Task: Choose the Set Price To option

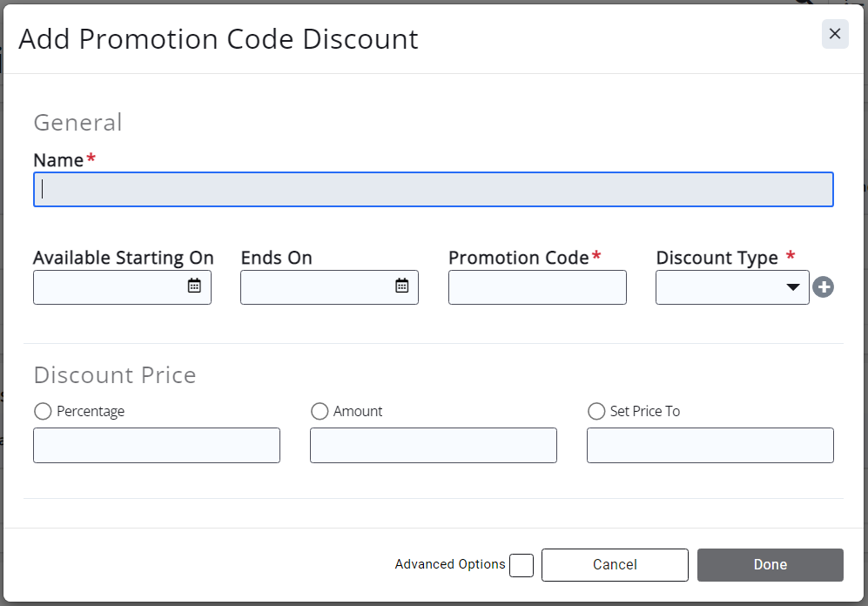Action: coord(596,411)
